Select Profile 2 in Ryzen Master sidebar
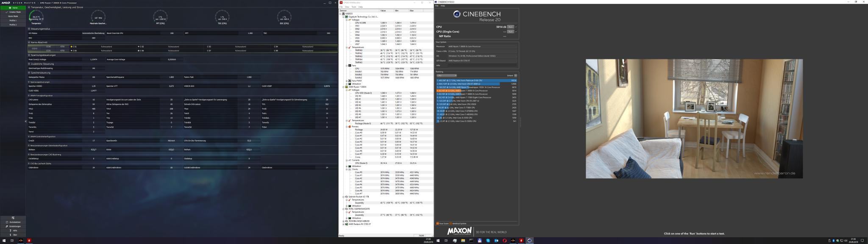 13,25
